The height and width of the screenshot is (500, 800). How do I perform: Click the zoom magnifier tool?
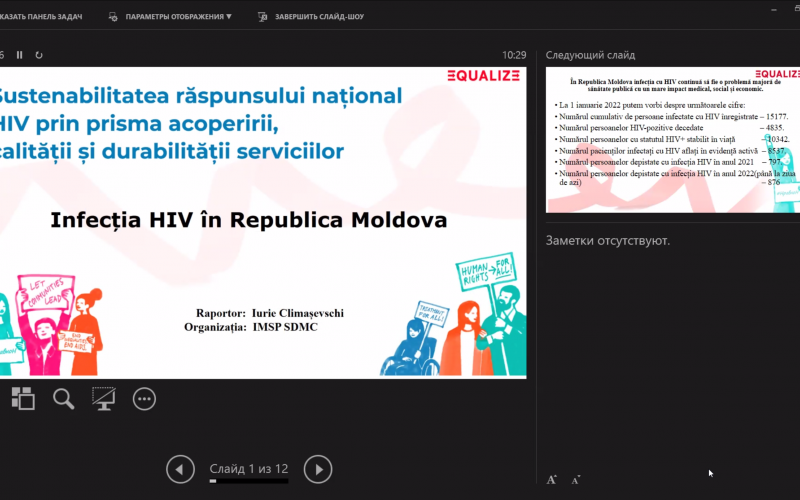64,399
